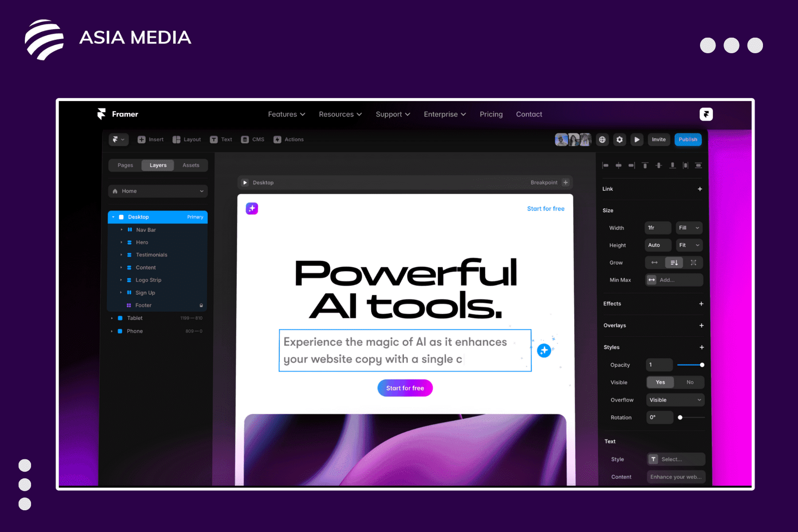This screenshot has width=798, height=532.
Task: Align bottom edges icon
Action: pyautogui.click(x=673, y=165)
